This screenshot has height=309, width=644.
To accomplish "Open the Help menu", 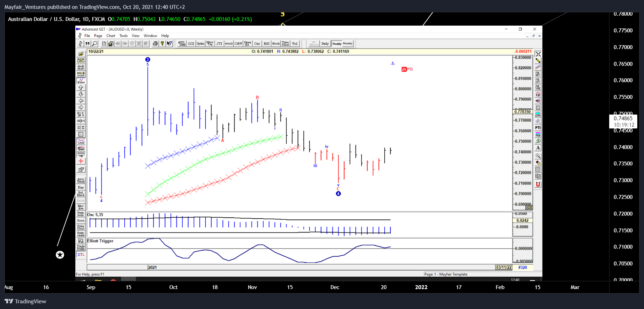I will (165, 36).
